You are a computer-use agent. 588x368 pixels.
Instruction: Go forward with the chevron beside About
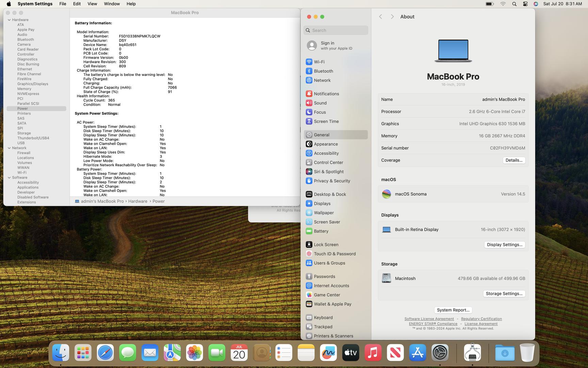[392, 17]
